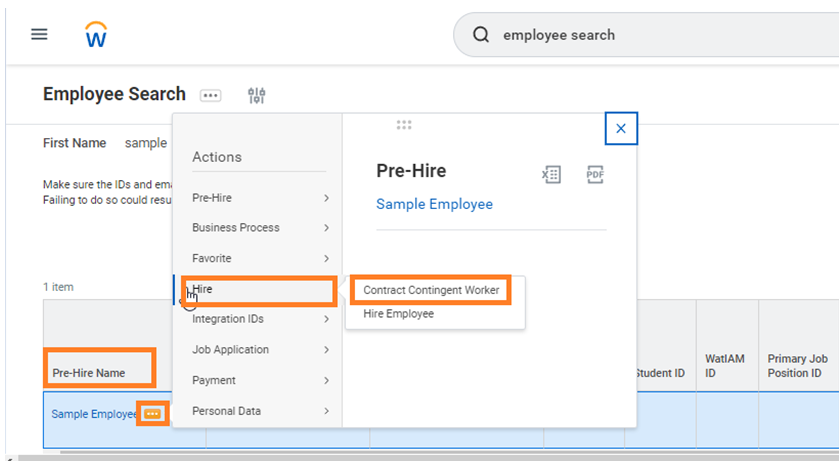Grab the popup drag handle dots
The height and width of the screenshot is (464, 839).
click(404, 125)
